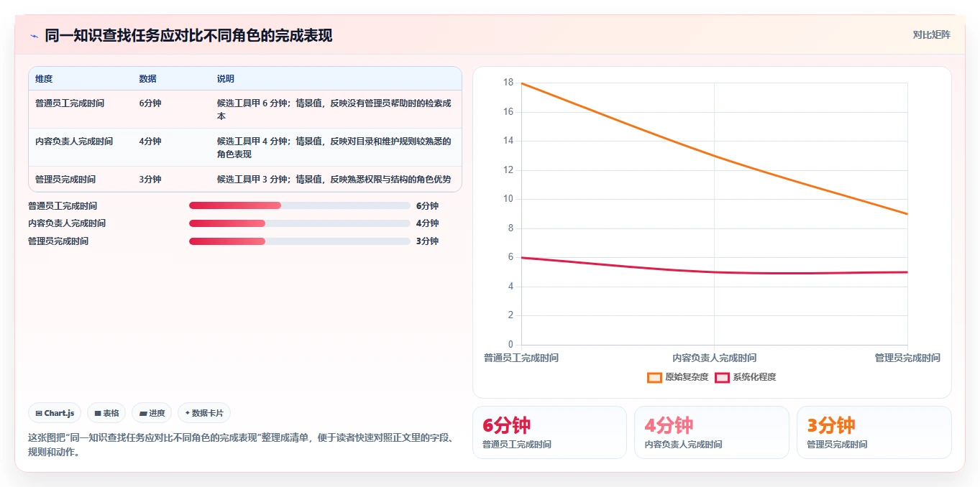The image size is (980, 487).
Task: Click the 普通员工完成时间 progress bar
Action: 300,205
